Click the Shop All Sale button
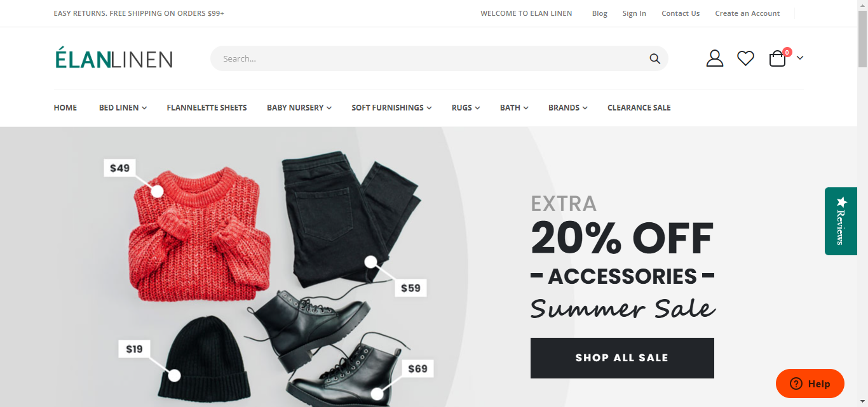The image size is (868, 407). [622, 358]
